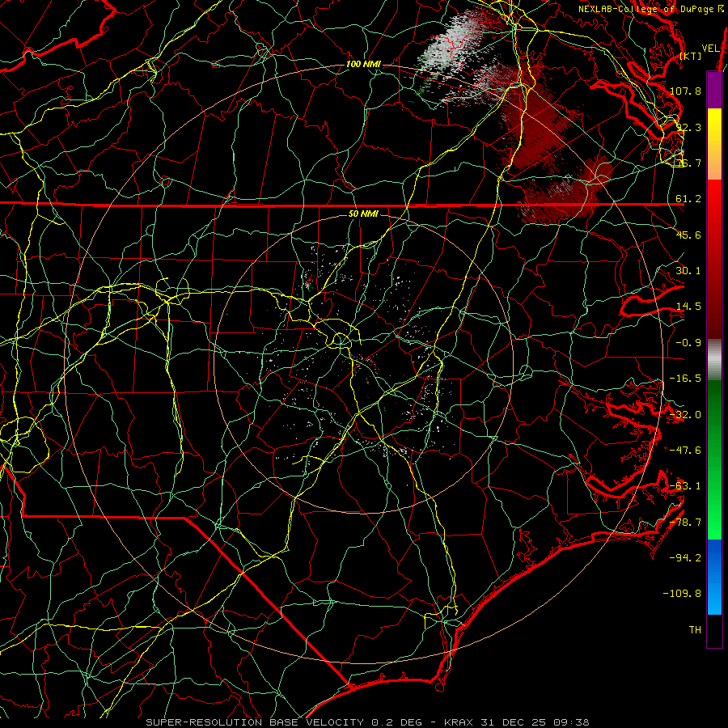The image size is (728, 728).
Task: Click the [KT] units label
Action: point(691,57)
